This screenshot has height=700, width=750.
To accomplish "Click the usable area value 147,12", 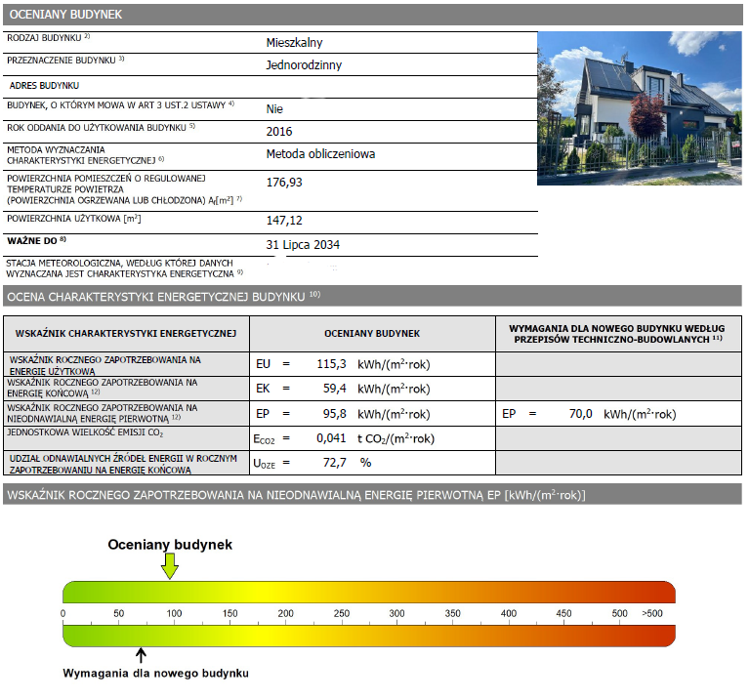I will point(284,222).
